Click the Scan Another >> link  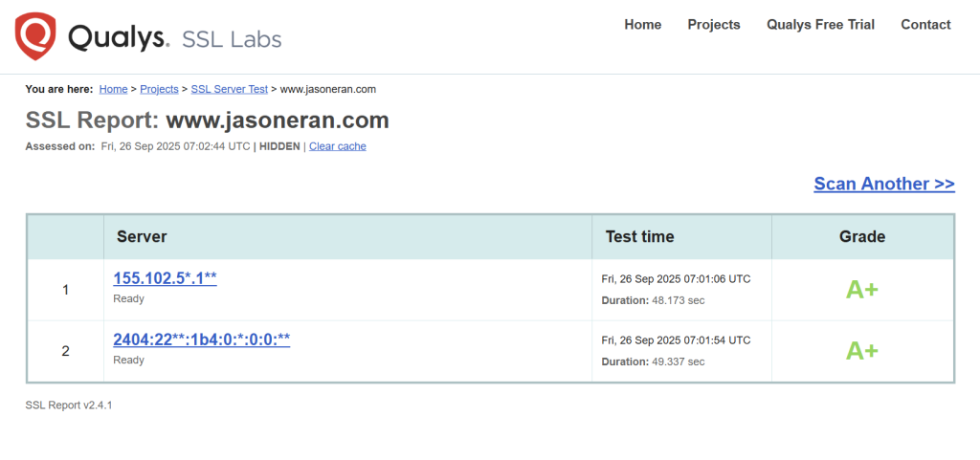pyautogui.click(x=884, y=184)
